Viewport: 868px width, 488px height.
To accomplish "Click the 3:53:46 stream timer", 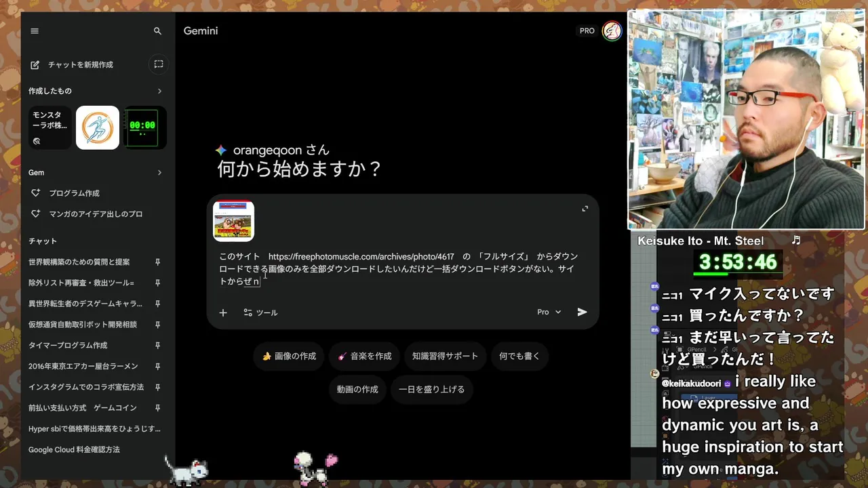I will click(x=738, y=262).
